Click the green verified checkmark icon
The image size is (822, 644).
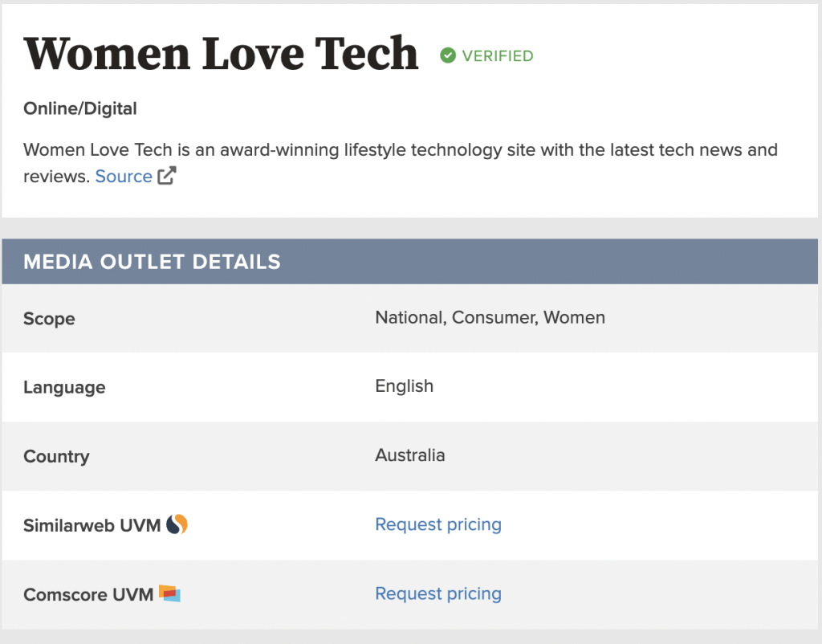click(x=448, y=55)
